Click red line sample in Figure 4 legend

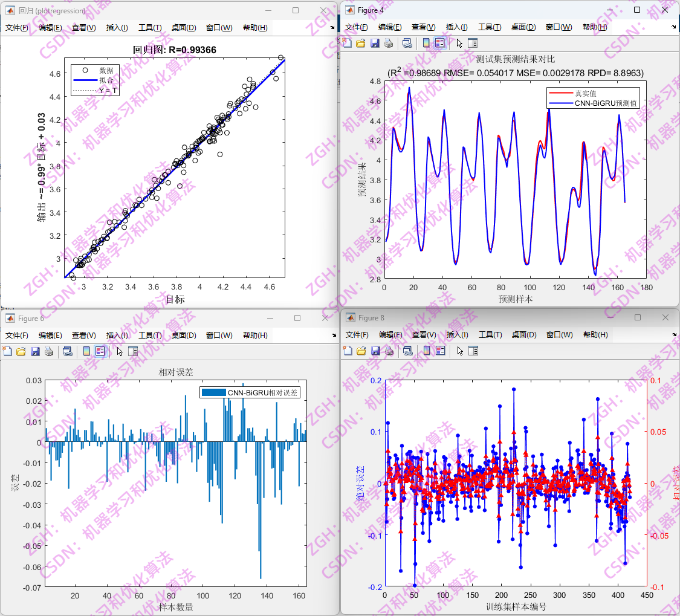click(x=561, y=93)
